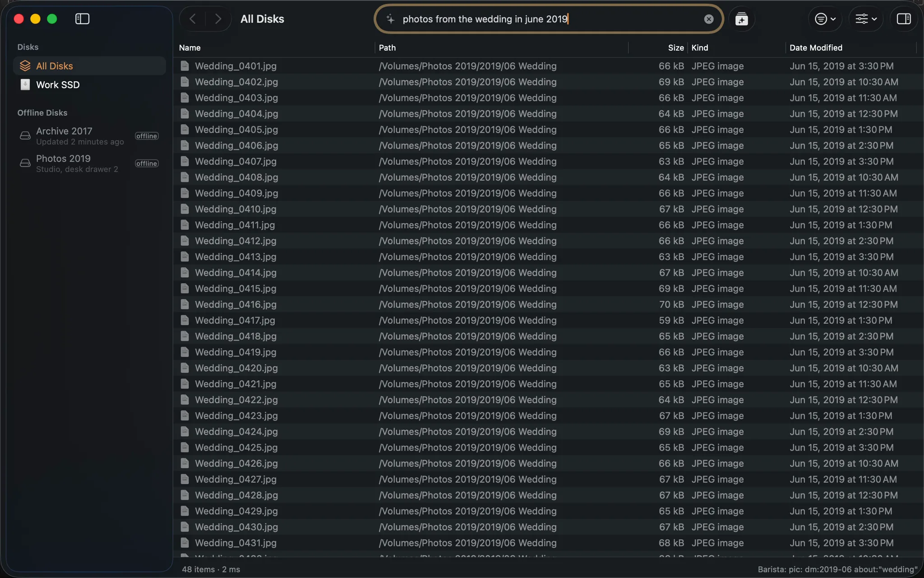Click offline badge next to Photos 2019
924x578 pixels.
[147, 163]
